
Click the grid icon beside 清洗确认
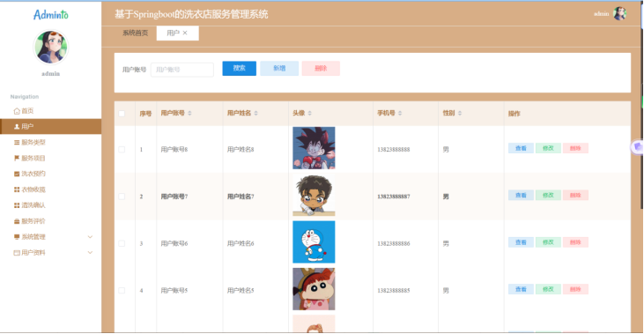[x=17, y=205]
